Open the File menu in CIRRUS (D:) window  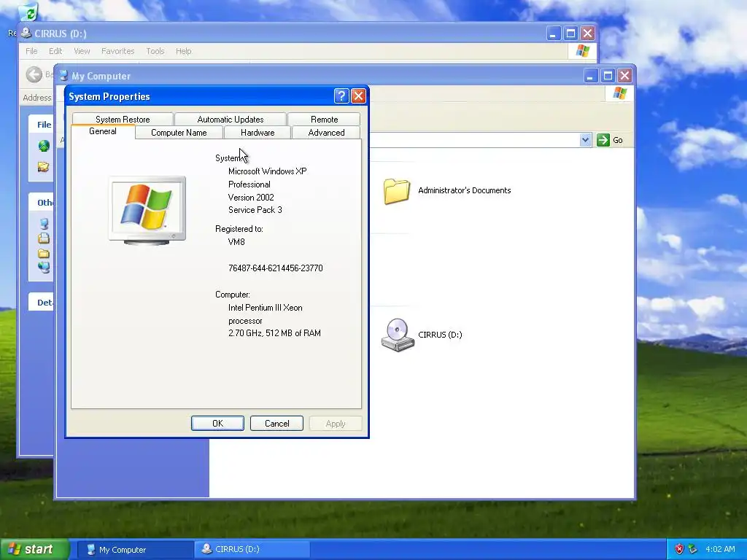(x=31, y=51)
